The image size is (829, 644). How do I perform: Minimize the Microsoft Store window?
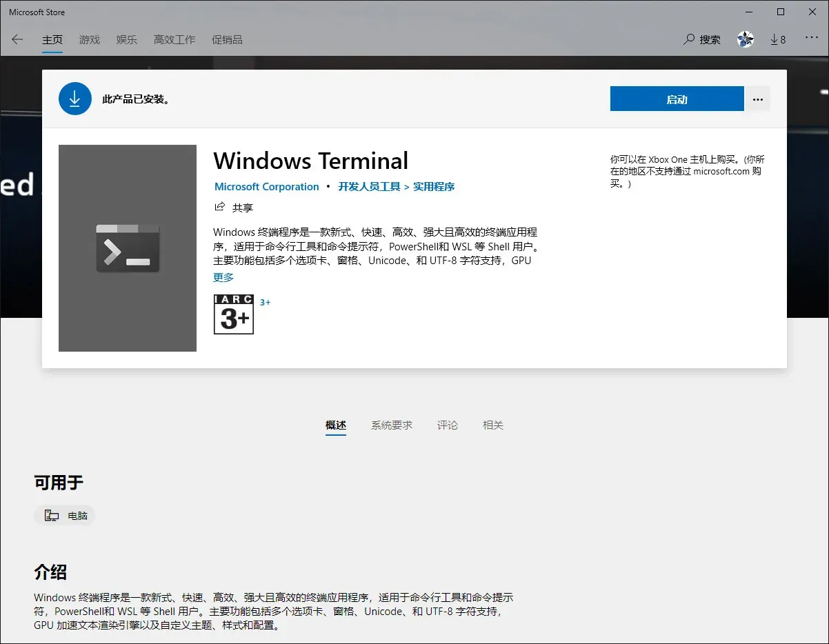coord(749,12)
